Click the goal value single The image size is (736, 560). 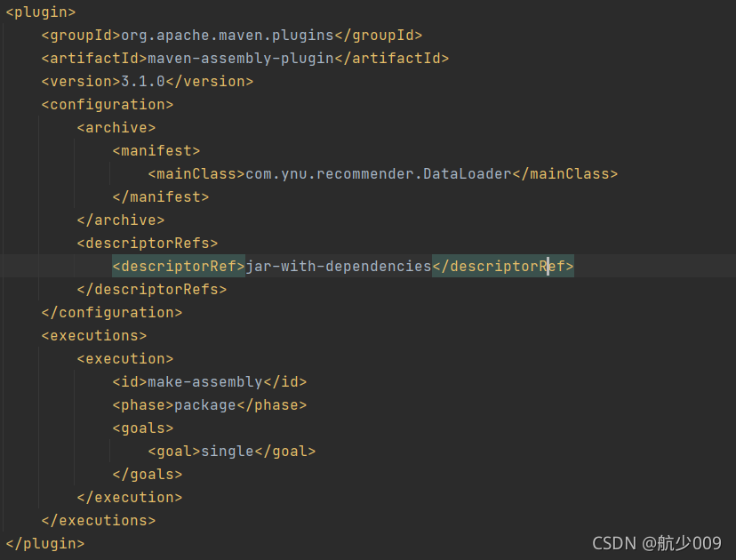click(228, 451)
